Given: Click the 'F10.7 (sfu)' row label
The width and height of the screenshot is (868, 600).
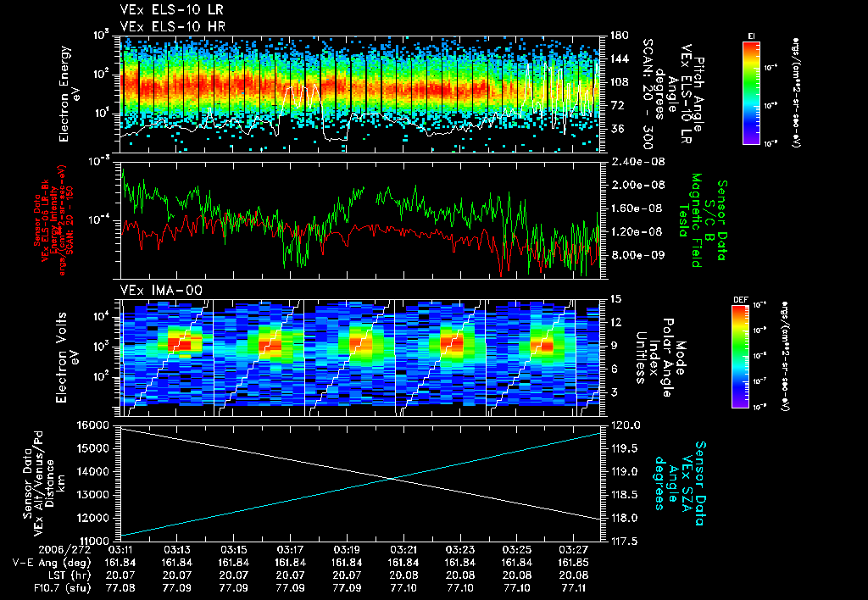Looking at the screenshot, I should point(61,588).
